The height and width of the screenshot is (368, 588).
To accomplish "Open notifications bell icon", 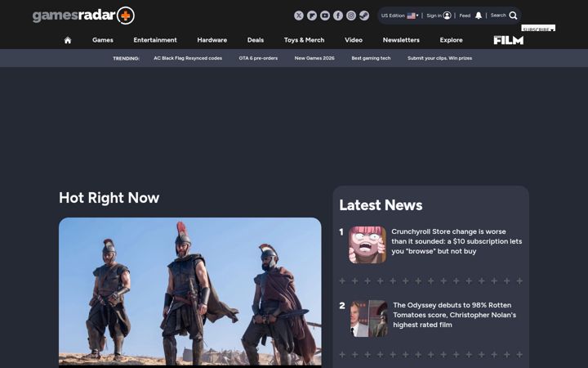I will click(x=479, y=16).
